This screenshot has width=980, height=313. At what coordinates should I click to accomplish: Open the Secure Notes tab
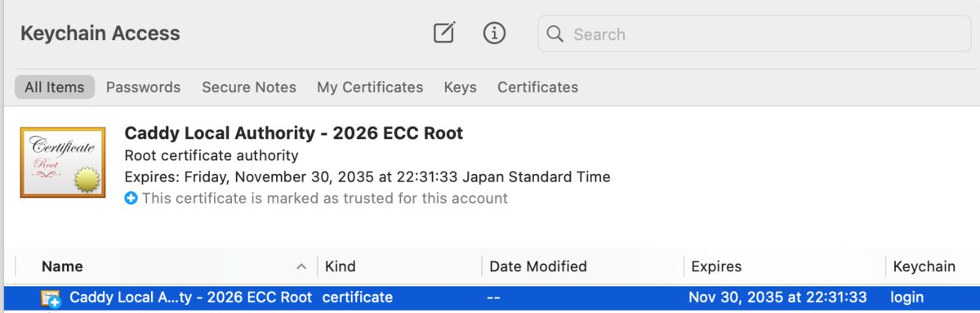point(249,87)
